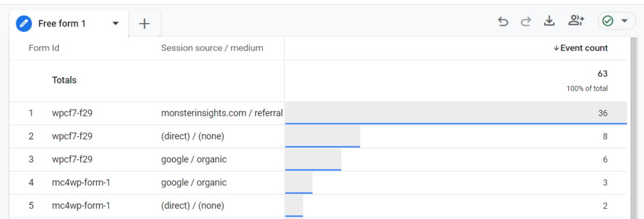This screenshot has height=219, width=644.
Task: Click the redo arrow icon
Action: click(526, 21)
